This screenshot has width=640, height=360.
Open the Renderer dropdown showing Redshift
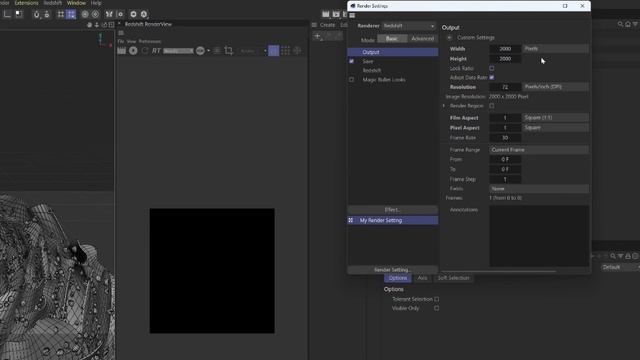point(409,26)
